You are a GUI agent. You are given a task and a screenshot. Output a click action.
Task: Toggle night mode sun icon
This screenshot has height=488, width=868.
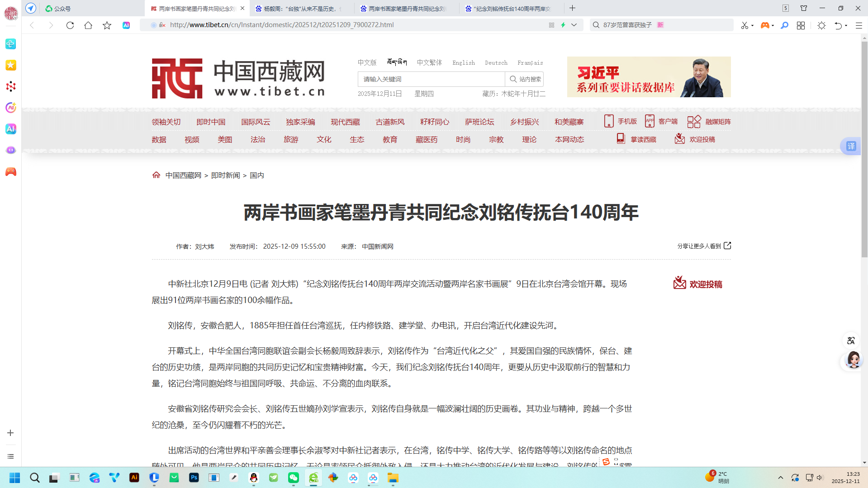821,25
